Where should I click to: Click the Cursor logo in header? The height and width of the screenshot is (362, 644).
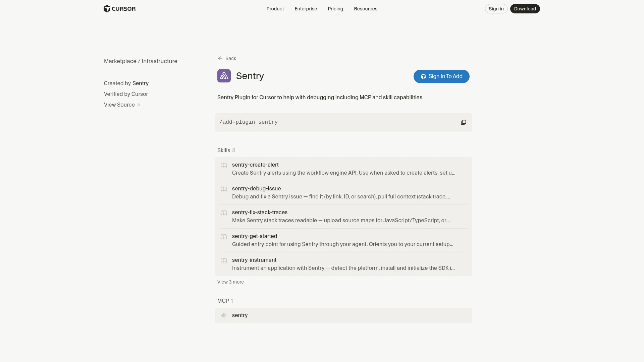click(119, 9)
